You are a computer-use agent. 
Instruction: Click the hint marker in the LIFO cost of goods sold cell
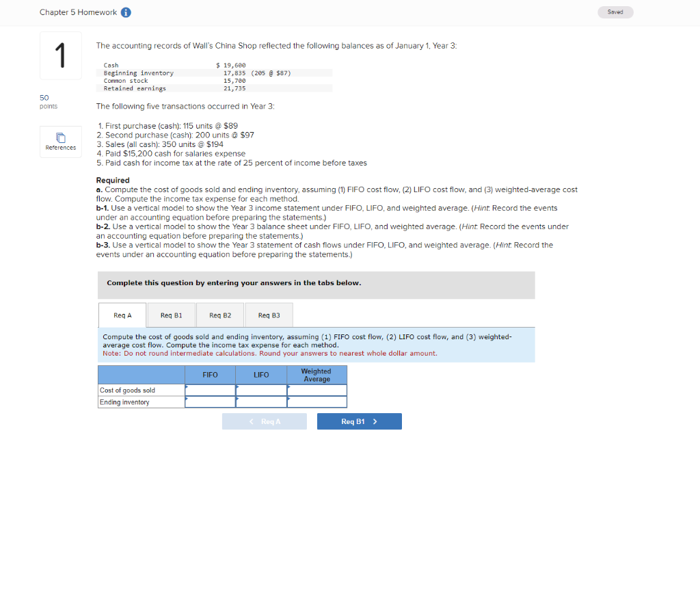pyautogui.click(x=238, y=388)
